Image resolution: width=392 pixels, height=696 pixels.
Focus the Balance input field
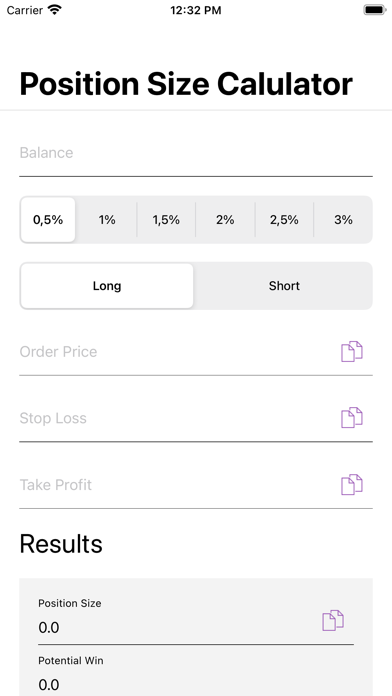coord(196,153)
